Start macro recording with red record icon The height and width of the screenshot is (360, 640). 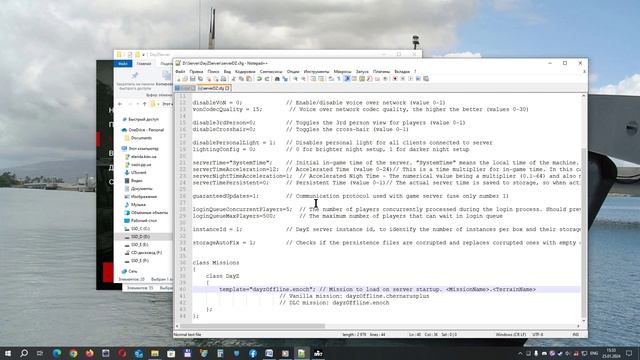(x=395, y=79)
